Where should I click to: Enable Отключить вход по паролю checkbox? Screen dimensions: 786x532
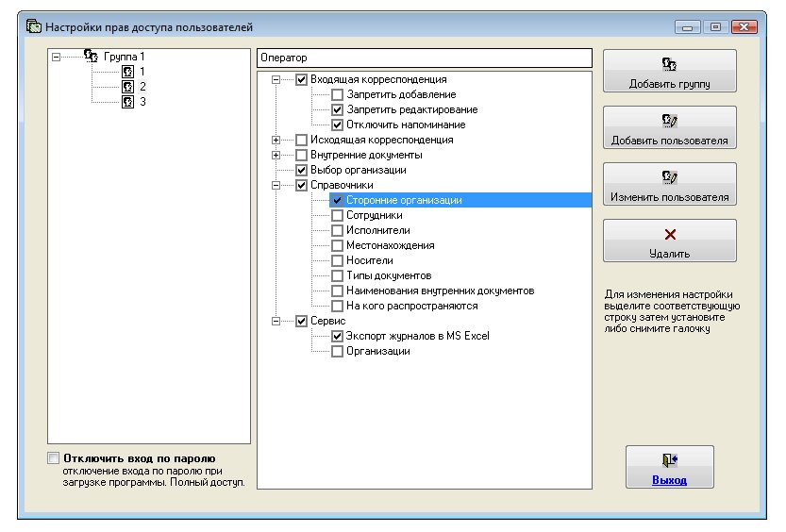(53, 457)
